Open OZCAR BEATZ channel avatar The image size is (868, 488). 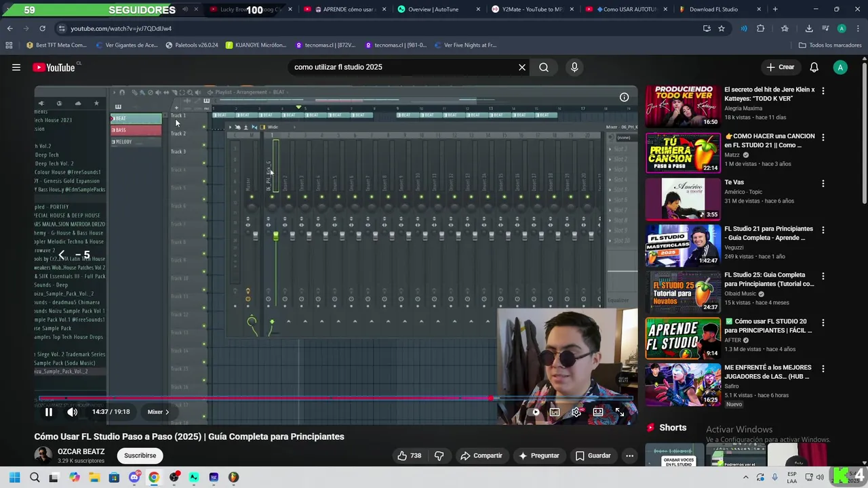(43, 455)
